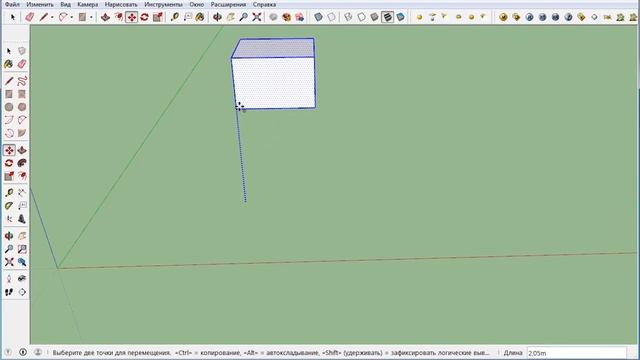Select Position Camera tool in left toolbar

tap(9, 279)
